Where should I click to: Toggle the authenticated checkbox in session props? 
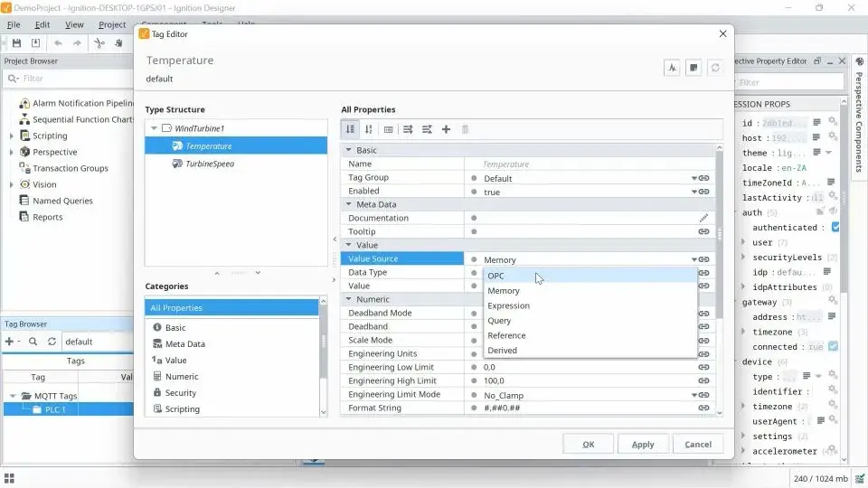click(x=835, y=227)
